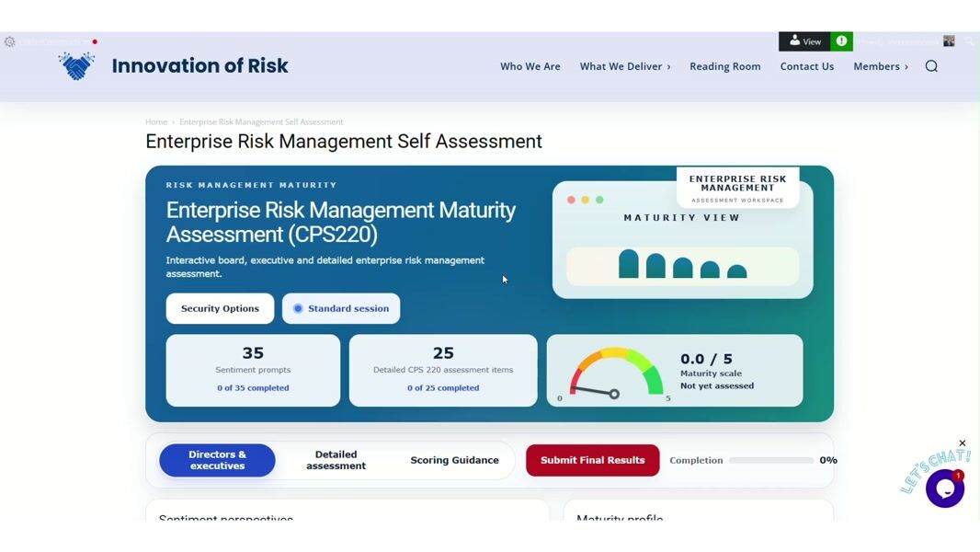Toggle the Standard session option
Screen dimensions: 980x552
pyautogui.click(x=341, y=308)
